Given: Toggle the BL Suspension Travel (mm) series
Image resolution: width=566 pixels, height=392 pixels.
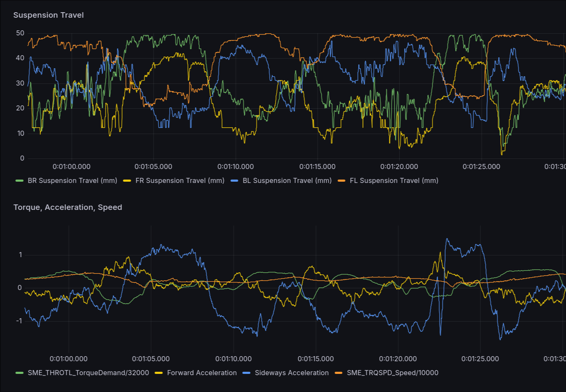Looking at the screenshot, I should point(287,181).
